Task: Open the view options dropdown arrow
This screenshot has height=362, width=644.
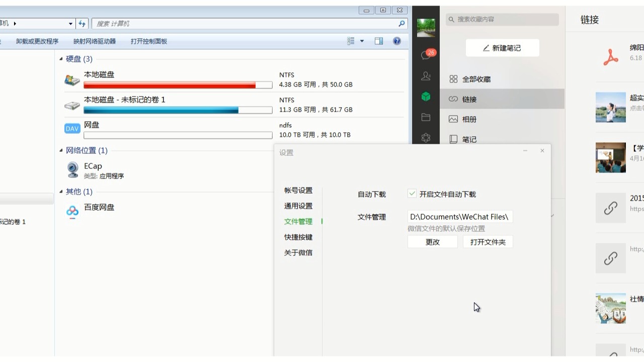Action: click(x=362, y=41)
